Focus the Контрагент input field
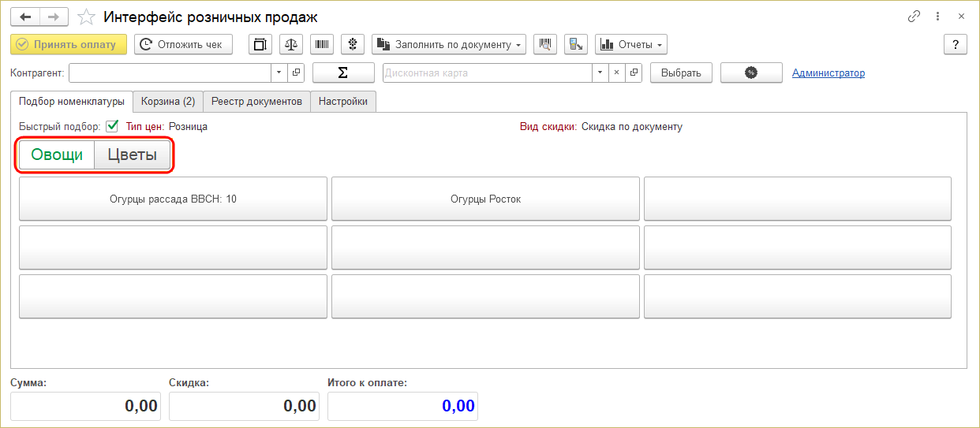The height and width of the screenshot is (428, 980). [170, 73]
